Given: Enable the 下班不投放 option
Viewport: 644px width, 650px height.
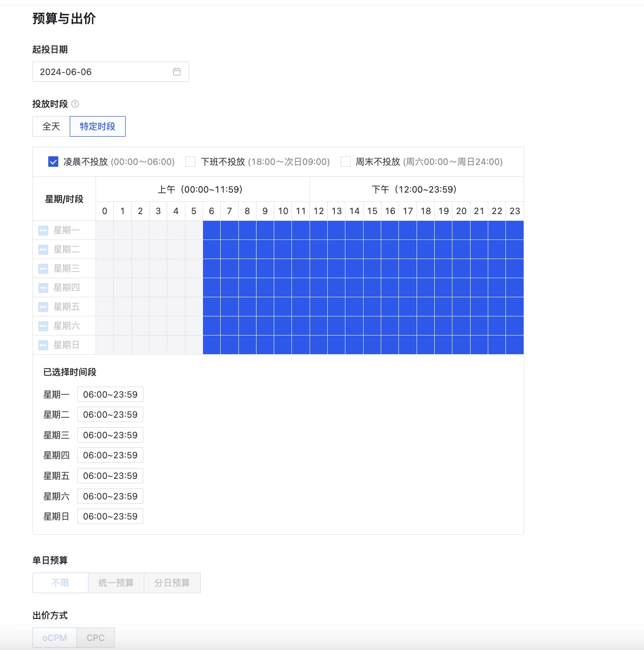Looking at the screenshot, I should click(x=190, y=162).
